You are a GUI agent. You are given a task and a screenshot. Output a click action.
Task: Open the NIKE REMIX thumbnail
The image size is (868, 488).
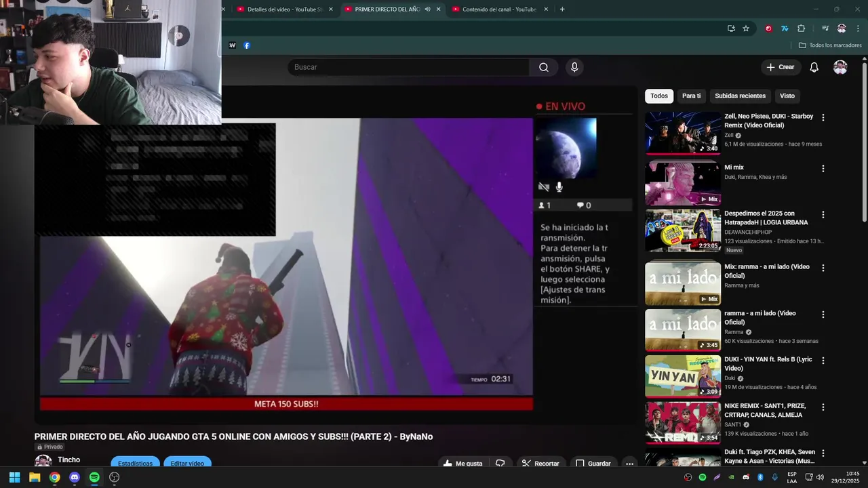point(683,423)
